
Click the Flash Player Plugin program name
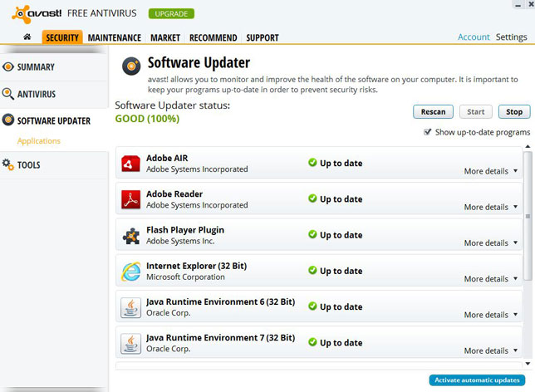click(185, 230)
